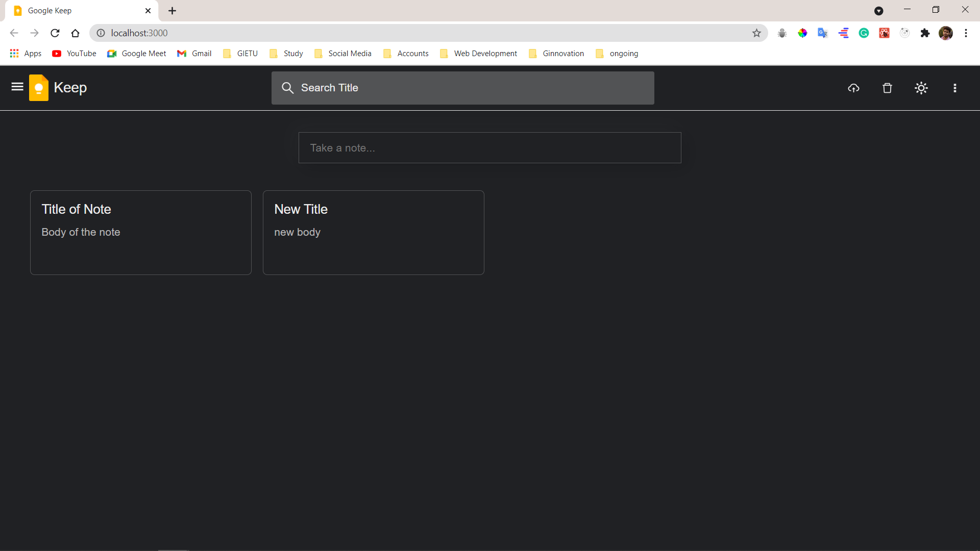The width and height of the screenshot is (980, 551).
Task: Open the New Title note card
Action: tap(373, 233)
